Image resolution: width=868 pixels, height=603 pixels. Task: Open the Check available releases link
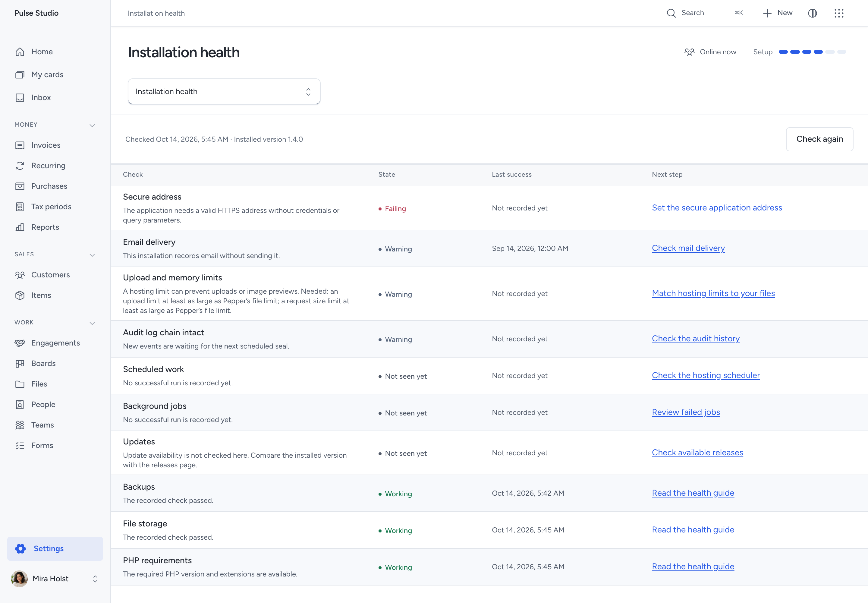click(697, 453)
